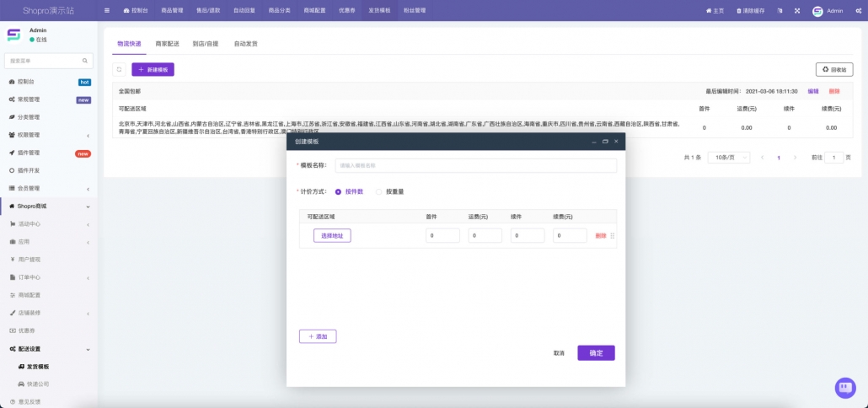868x408 pixels.
Task: Click the refresh icon beside 新建模板
Action: 119,69
